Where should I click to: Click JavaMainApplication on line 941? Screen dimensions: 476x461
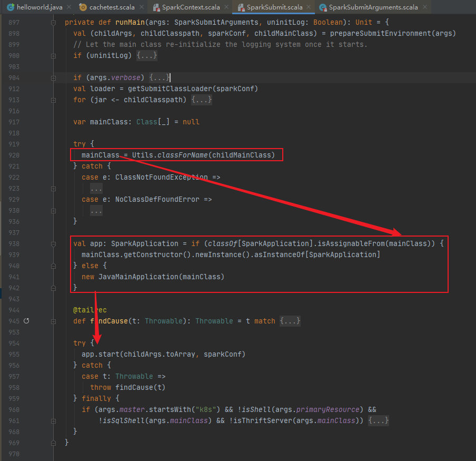click(138, 277)
